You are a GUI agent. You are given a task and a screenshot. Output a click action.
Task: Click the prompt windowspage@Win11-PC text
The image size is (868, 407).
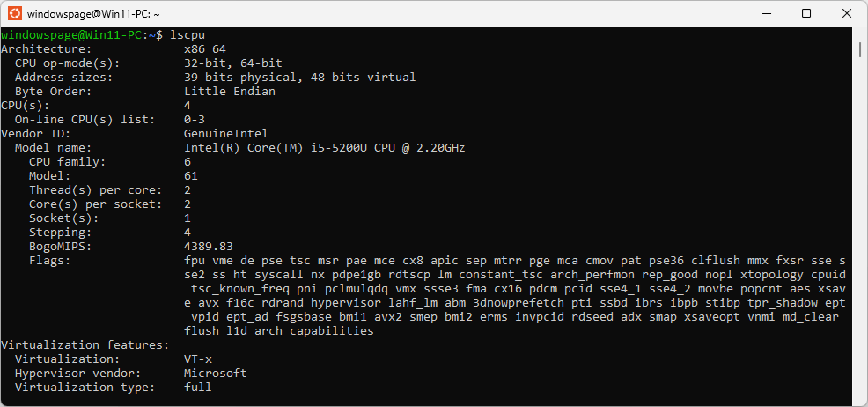[x=70, y=34]
